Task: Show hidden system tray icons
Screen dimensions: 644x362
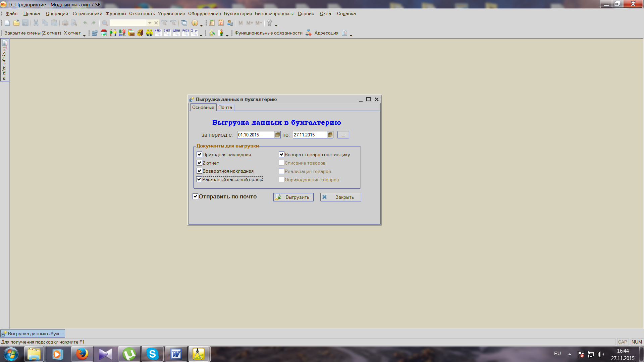Action: [x=570, y=354]
